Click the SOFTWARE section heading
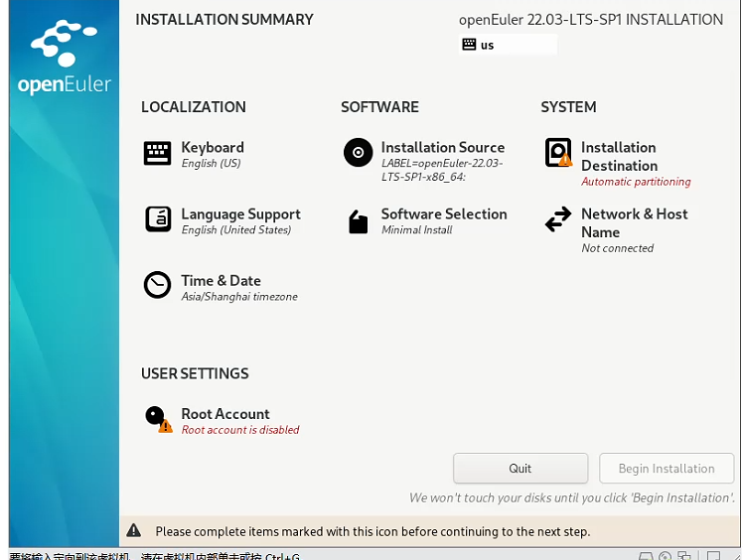743x560 pixels. point(379,107)
